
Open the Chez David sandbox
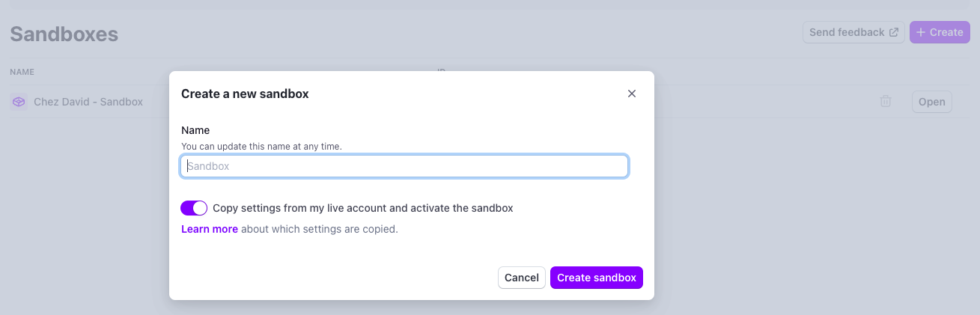click(x=931, y=102)
